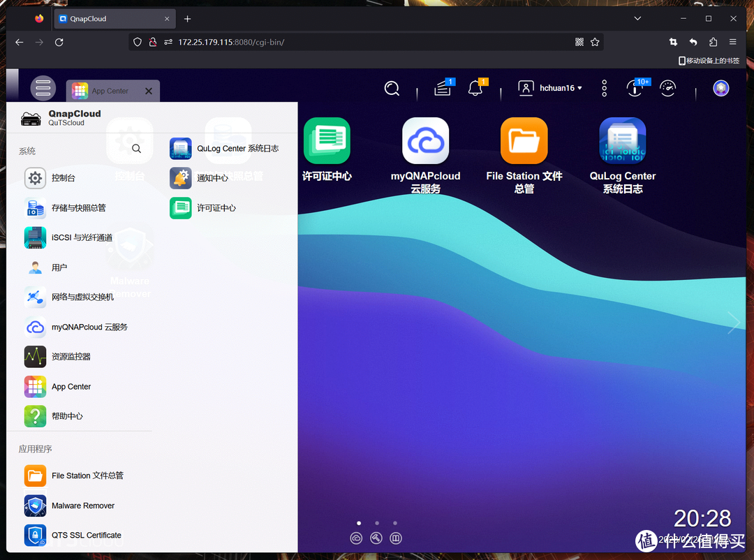Open the three-dot More options menu
The height and width of the screenshot is (560, 754).
pyautogui.click(x=604, y=88)
